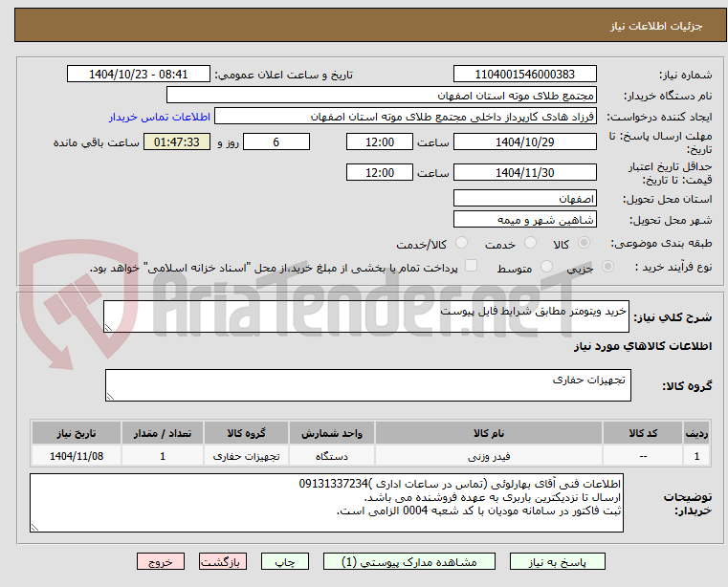728x587 pixels.
Task: Click the buyer organization name field
Action: tap(381, 96)
